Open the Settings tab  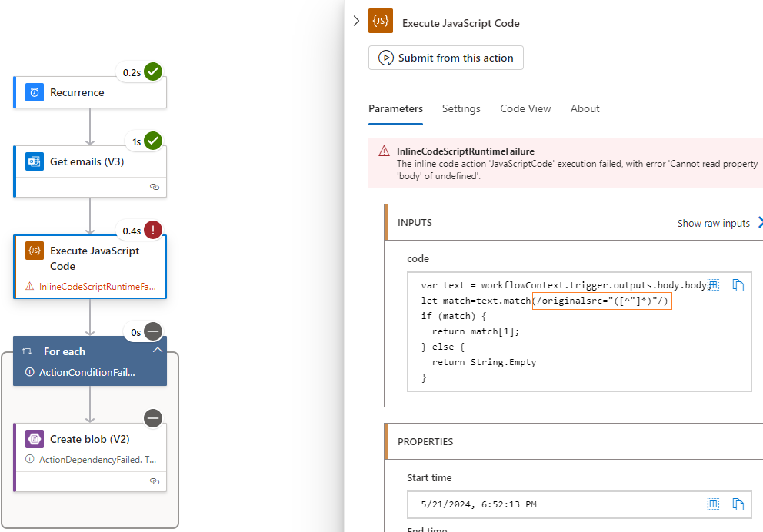coord(461,108)
